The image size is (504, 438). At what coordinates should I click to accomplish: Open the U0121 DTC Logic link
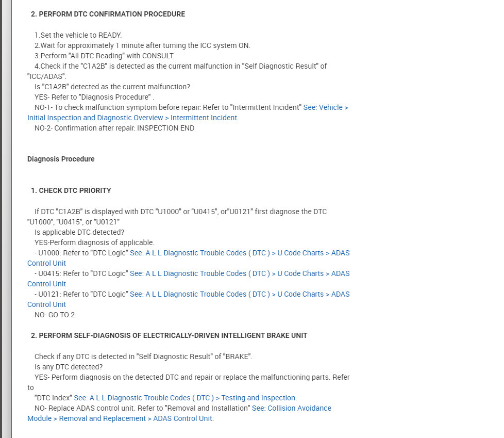point(240,294)
